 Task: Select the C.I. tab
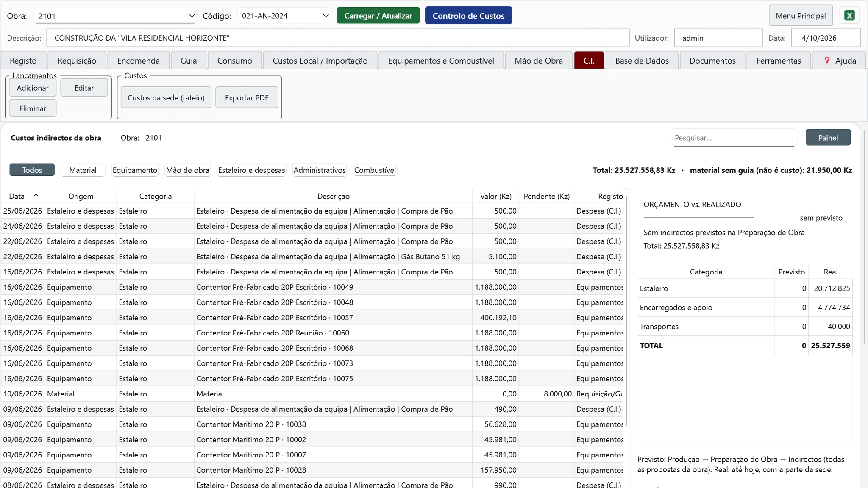coord(589,61)
